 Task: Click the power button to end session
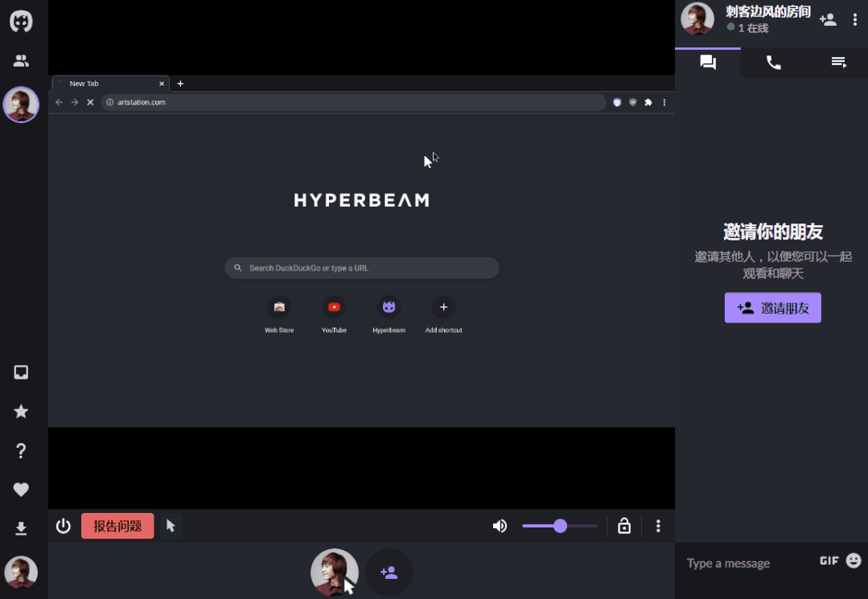pos(63,526)
